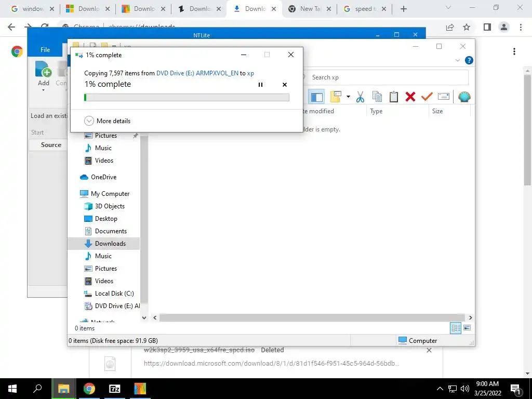Open 3D Objects folder
This screenshot has height=399, width=532.
pos(109,206)
